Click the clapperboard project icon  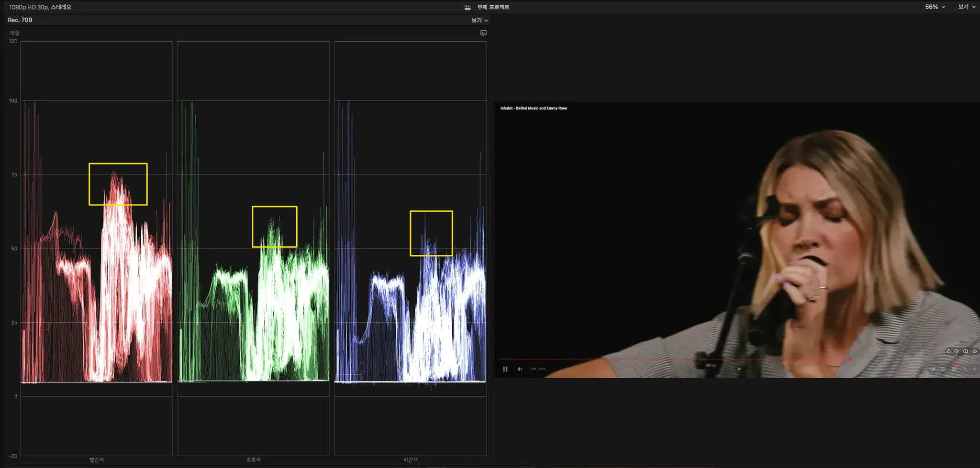point(468,7)
